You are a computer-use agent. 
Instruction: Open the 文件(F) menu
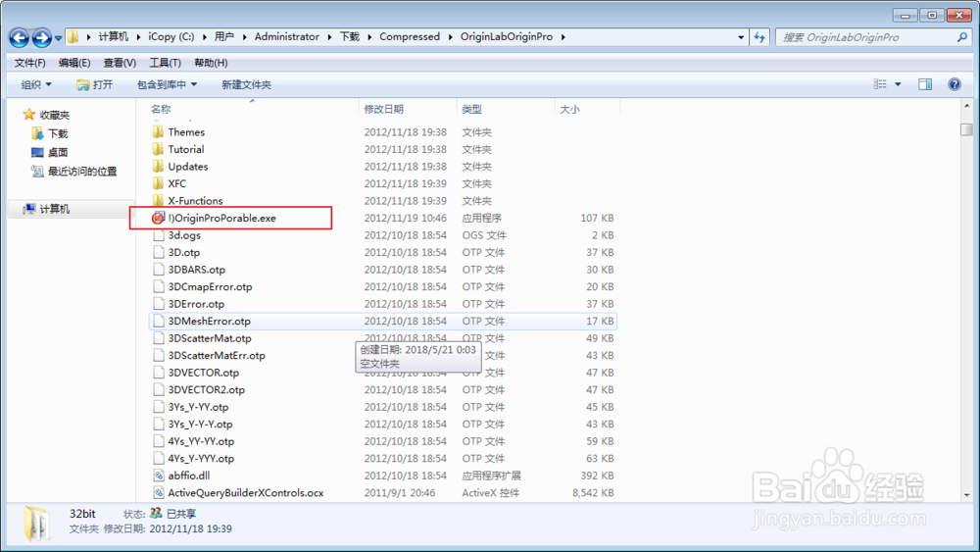click(30, 63)
